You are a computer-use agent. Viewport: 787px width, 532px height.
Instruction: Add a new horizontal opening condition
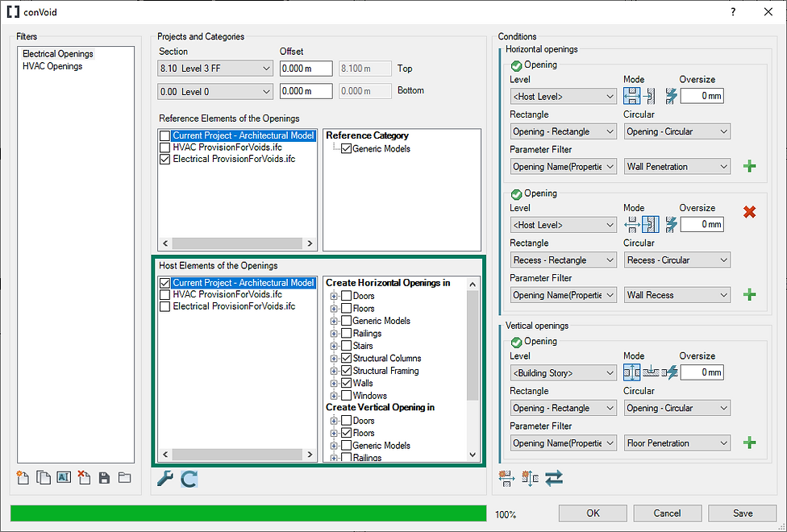[750, 166]
